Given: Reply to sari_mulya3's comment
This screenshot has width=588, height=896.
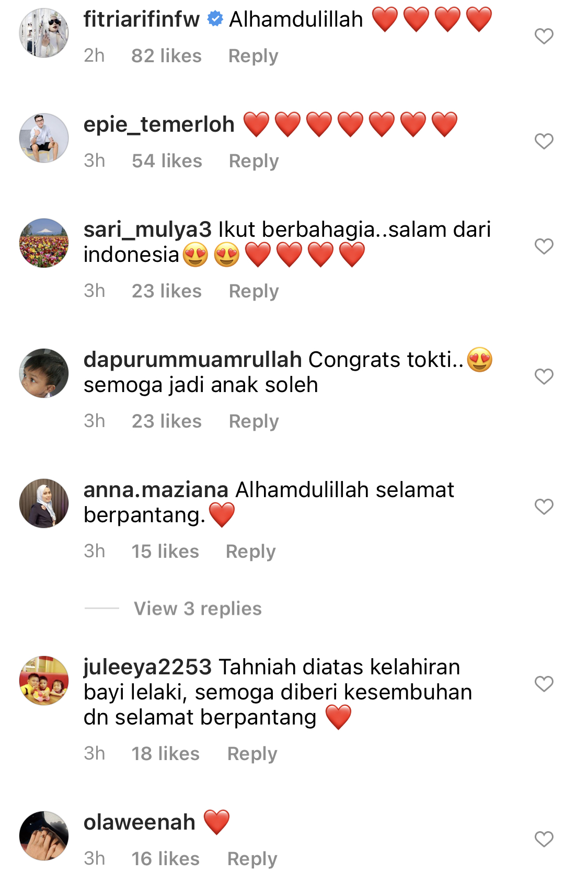Looking at the screenshot, I should tap(254, 291).
